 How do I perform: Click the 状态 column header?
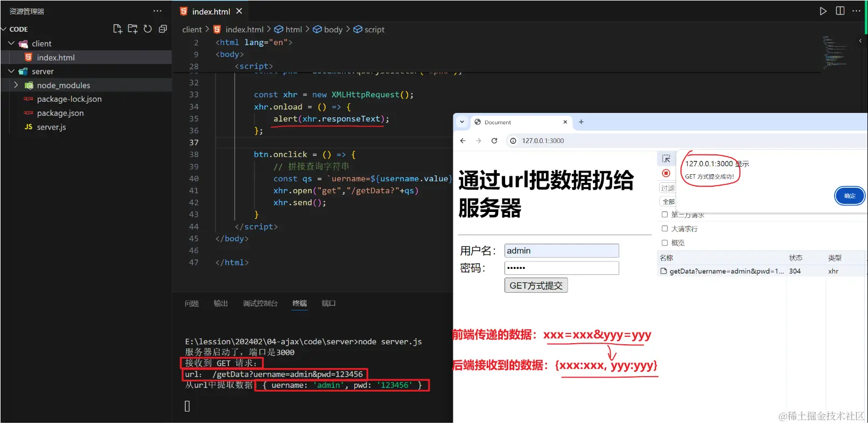click(x=795, y=258)
